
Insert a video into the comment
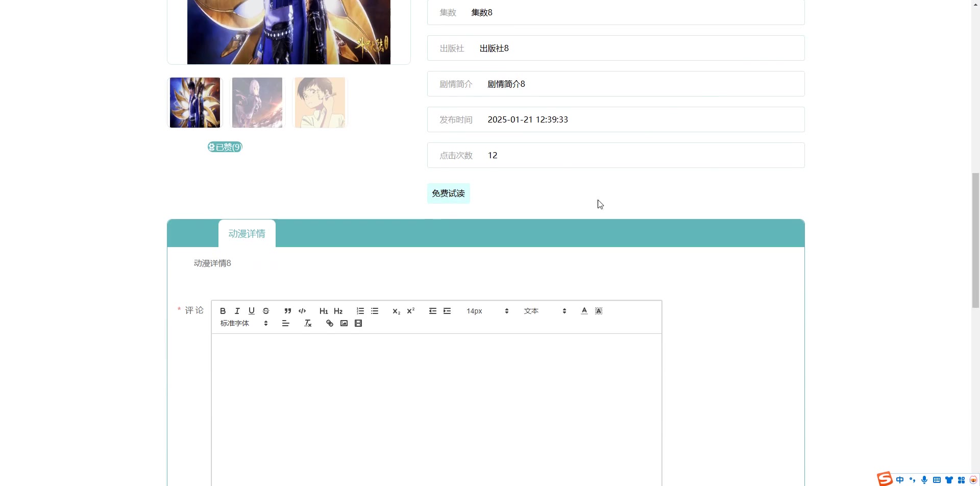[358, 323]
